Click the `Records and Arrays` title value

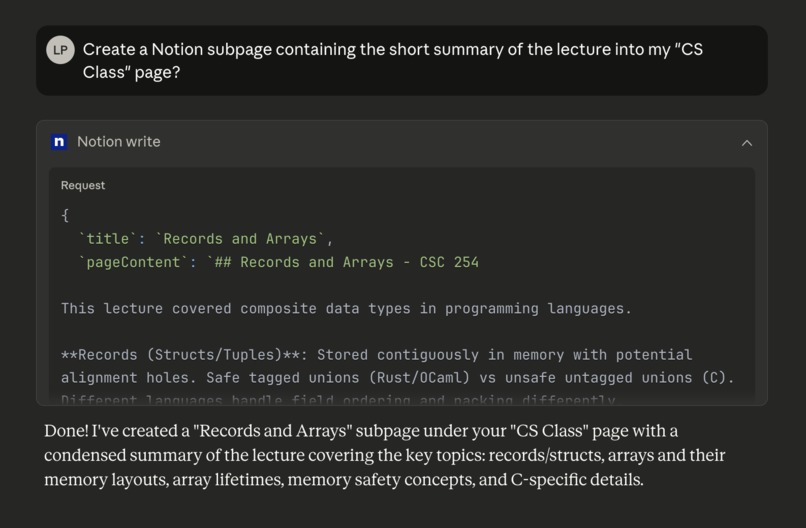click(x=241, y=239)
